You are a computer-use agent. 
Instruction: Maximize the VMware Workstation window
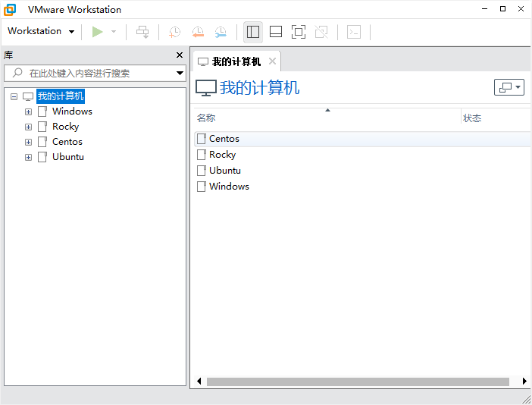[502, 9]
